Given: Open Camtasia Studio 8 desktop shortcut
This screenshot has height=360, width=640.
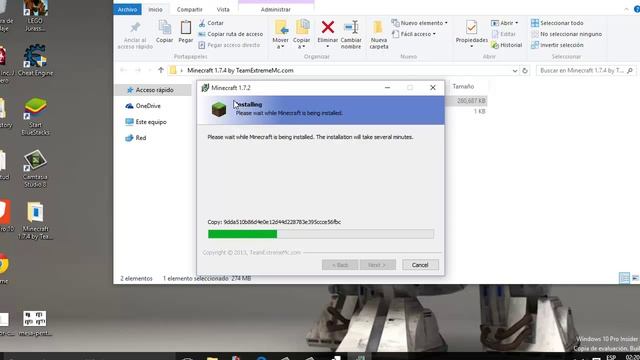Looking at the screenshot, I should pyautogui.click(x=35, y=169).
